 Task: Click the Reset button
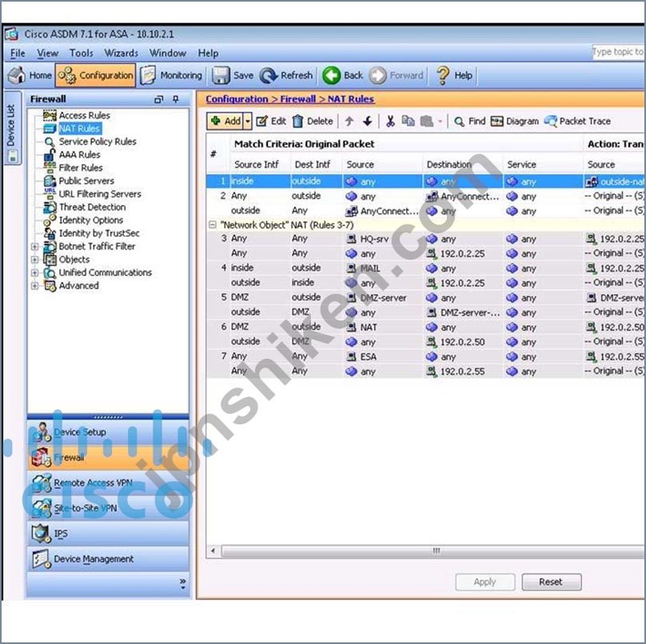[551, 582]
